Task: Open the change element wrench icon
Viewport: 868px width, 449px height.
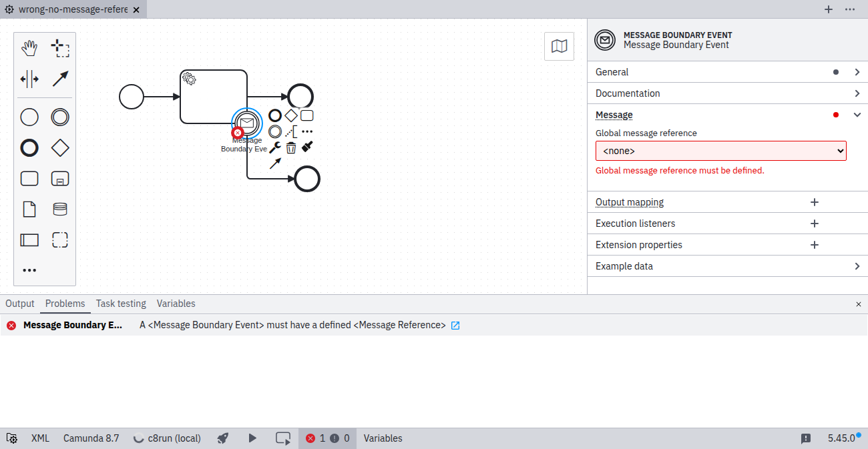Action: click(x=275, y=147)
